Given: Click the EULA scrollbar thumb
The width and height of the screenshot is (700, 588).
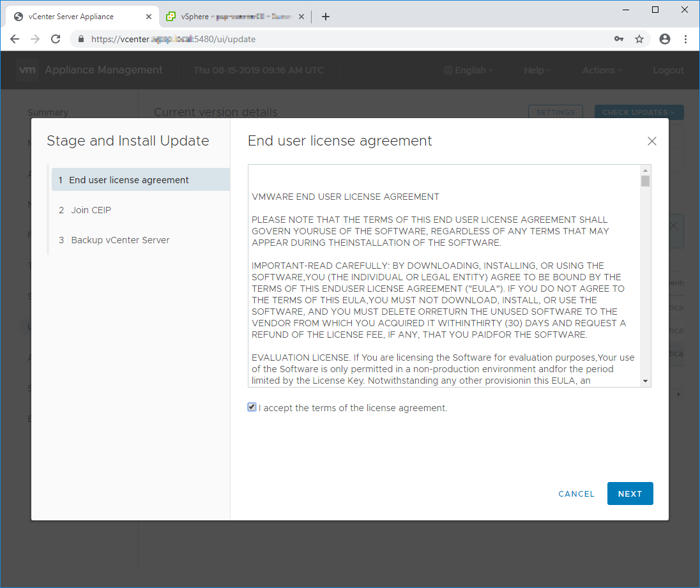Looking at the screenshot, I should tap(645, 181).
